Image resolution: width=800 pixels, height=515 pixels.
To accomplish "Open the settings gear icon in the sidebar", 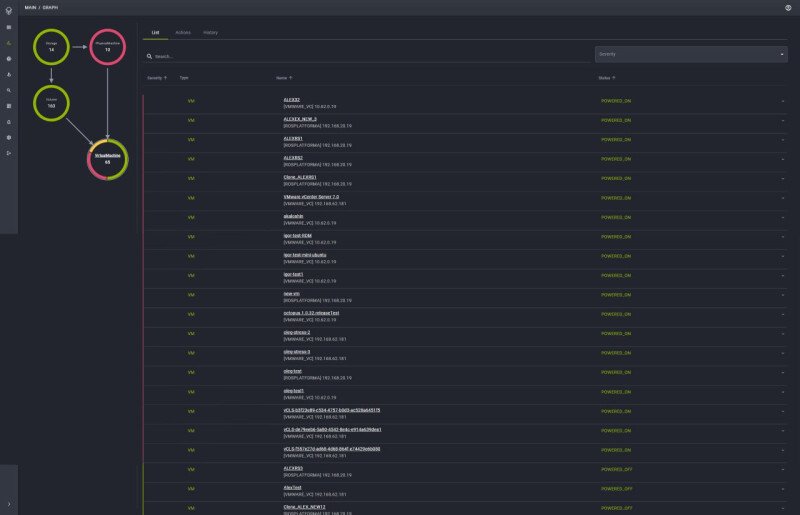I will [x=9, y=137].
